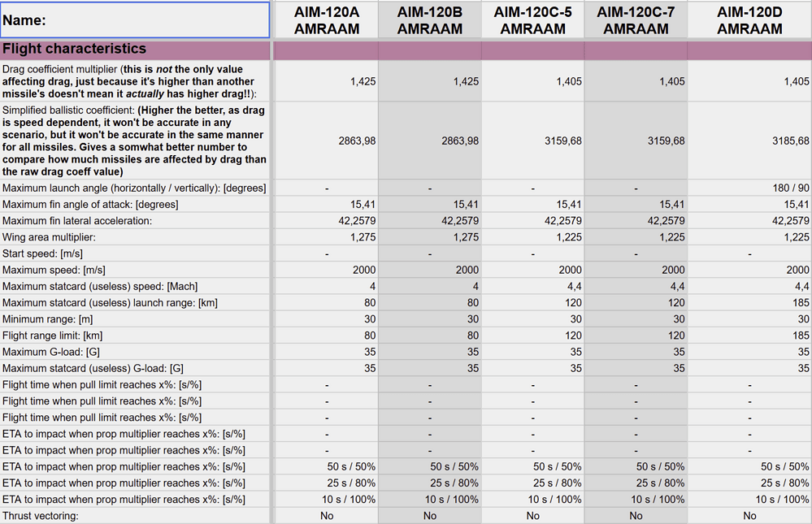Click AIM-120D launch range 185 cell
The width and height of the screenshot is (812, 524).
coord(749,302)
